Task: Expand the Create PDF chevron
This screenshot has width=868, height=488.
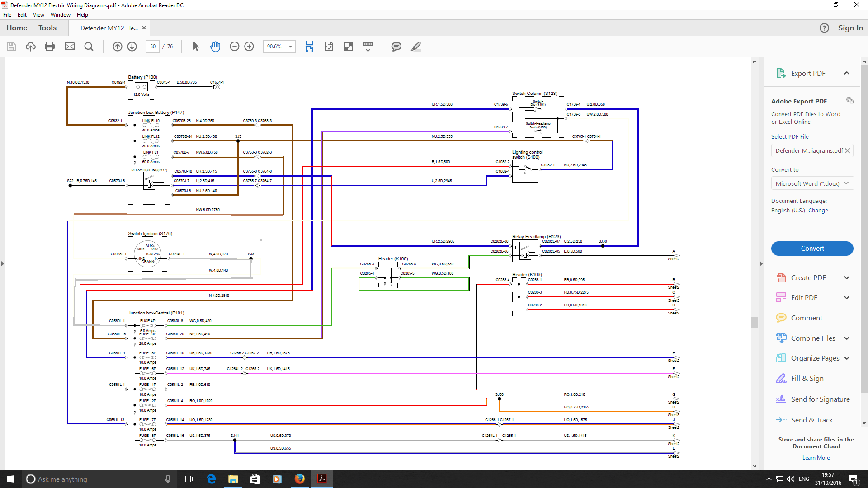Action: pyautogui.click(x=847, y=277)
